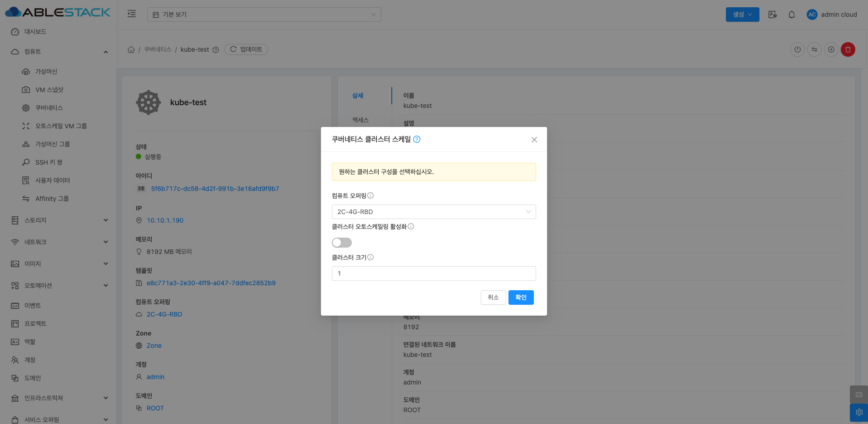
Task: Collapse the sidebar with the menu fold icon
Action: (132, 14)
